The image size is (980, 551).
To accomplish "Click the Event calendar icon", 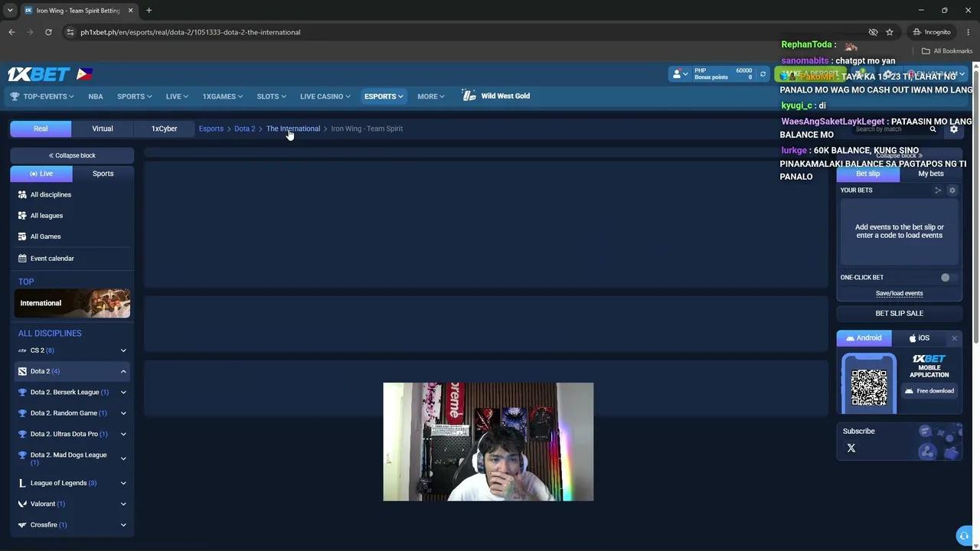I will (22, 259).
